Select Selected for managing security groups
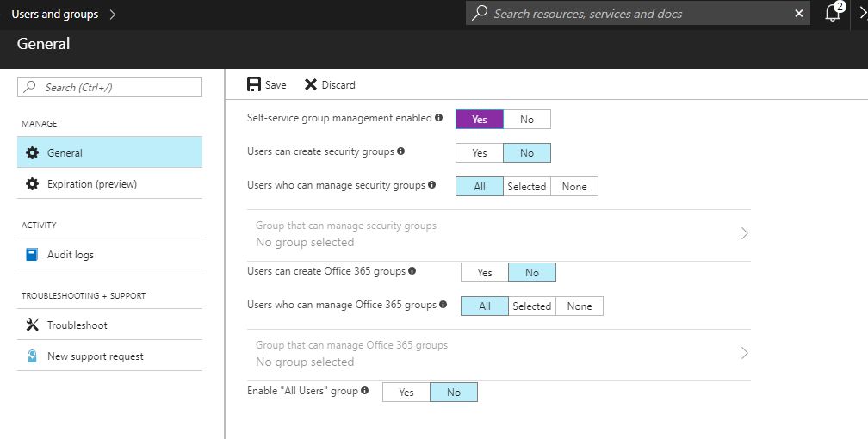Viewport: 868px width, 439px height. pyautogui.click(x=527, y=187)
